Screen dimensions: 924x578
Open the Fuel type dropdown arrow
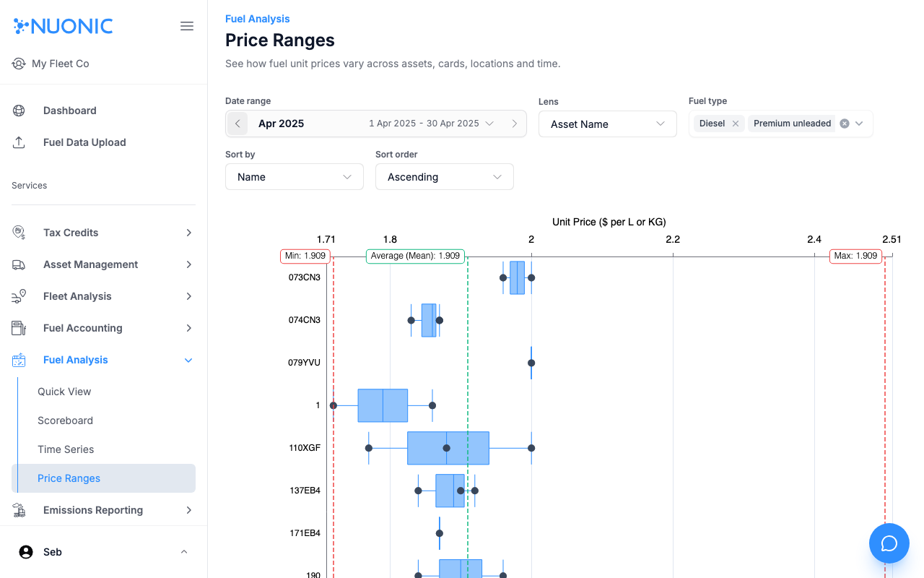point(860,124)
